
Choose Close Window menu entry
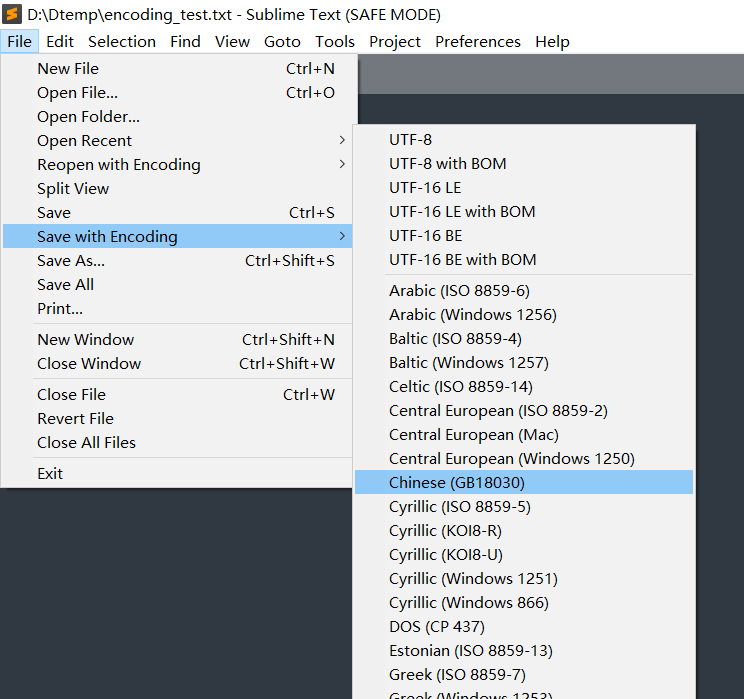pos(177,363)
